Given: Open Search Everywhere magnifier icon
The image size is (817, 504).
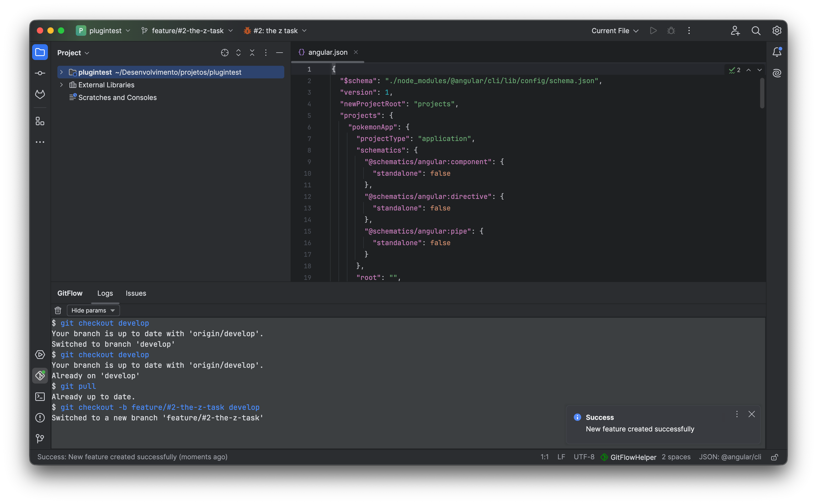Looking at the screenshot, I should [x=756, y=31].
